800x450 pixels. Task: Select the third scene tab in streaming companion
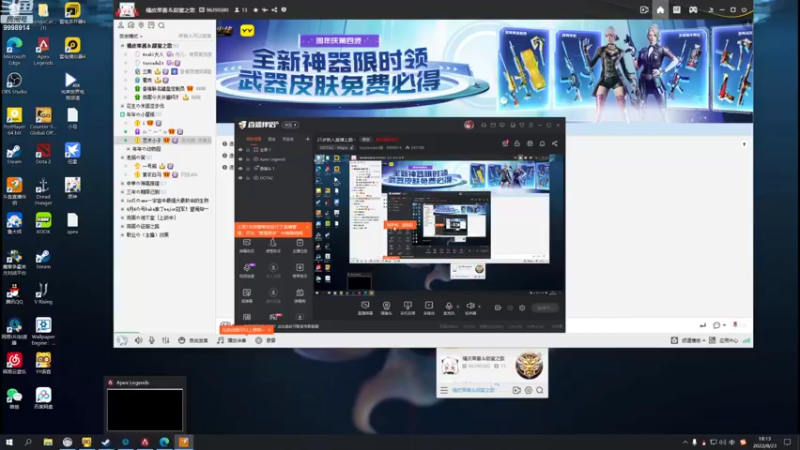(x=288, y=139)
